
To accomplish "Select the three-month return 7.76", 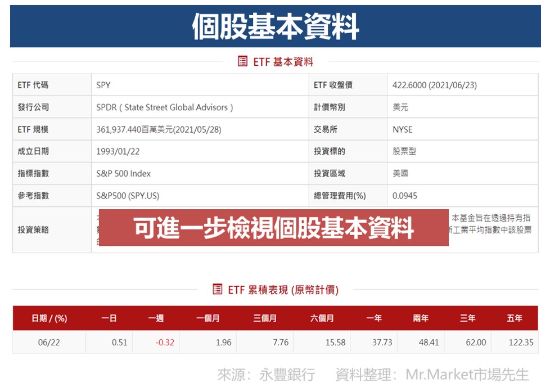I will click(281, 343).
